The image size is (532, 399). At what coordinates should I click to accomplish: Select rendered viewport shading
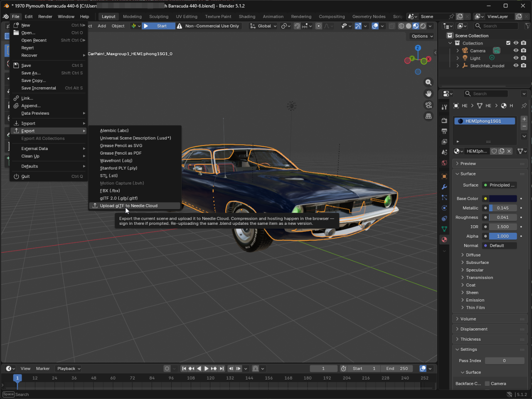(x=423, y=26)
